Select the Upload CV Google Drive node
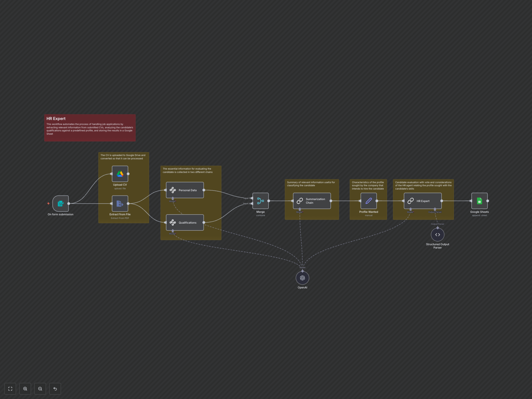This screenshot has height=399, width=532. 120,174
